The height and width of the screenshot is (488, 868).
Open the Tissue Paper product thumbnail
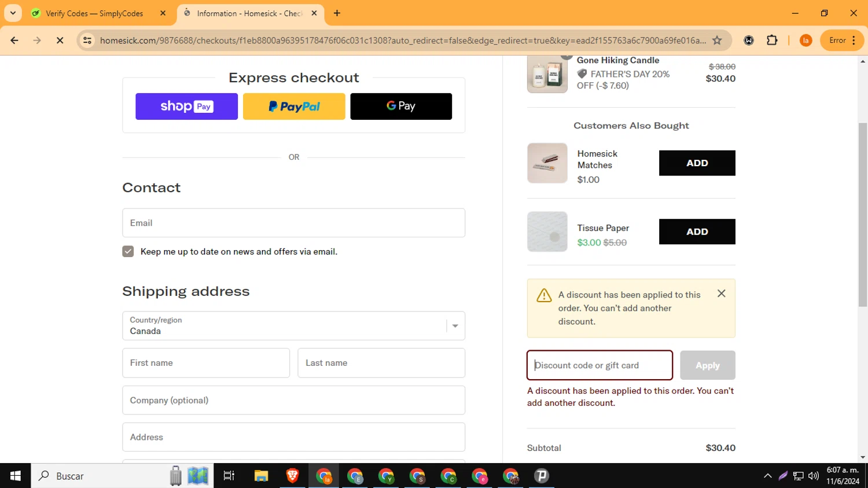(547, 232)
